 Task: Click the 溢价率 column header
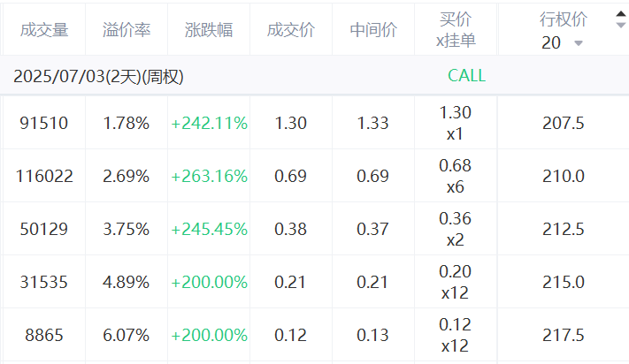(127, 30)
